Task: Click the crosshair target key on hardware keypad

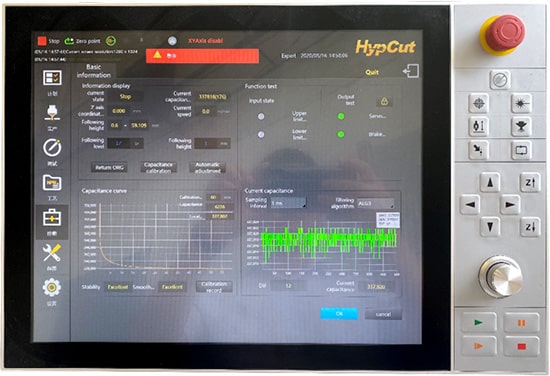Action: pos(479,103)
